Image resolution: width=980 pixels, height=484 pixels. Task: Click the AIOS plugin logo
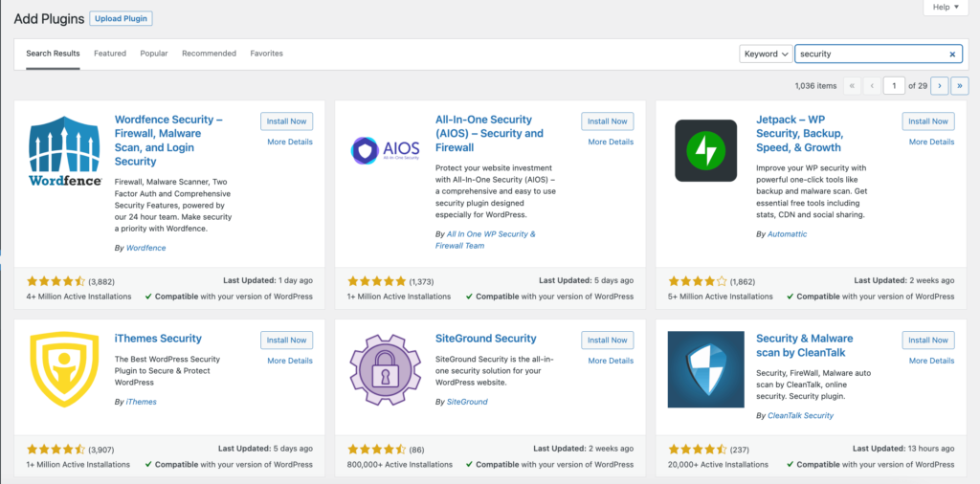[x=385, y=150]
